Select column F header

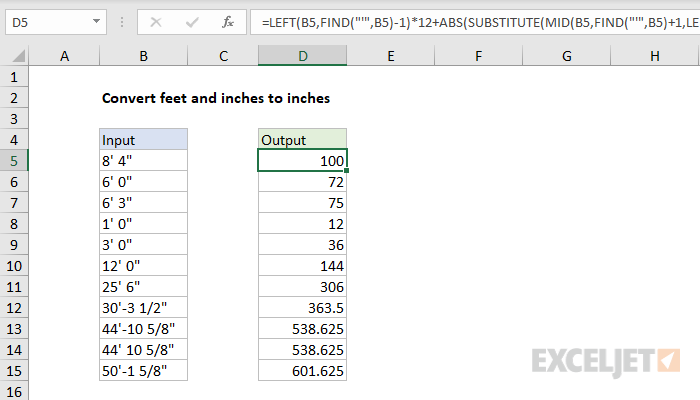click(478, 56)
